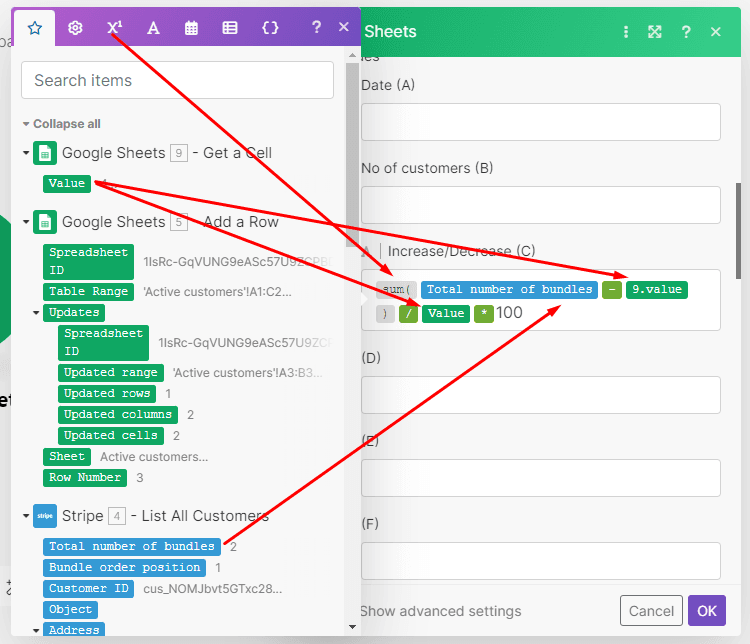Viewport: 750px width, 644px height.
Task: Select the Customer ID pill
Action: coord(88,589)
